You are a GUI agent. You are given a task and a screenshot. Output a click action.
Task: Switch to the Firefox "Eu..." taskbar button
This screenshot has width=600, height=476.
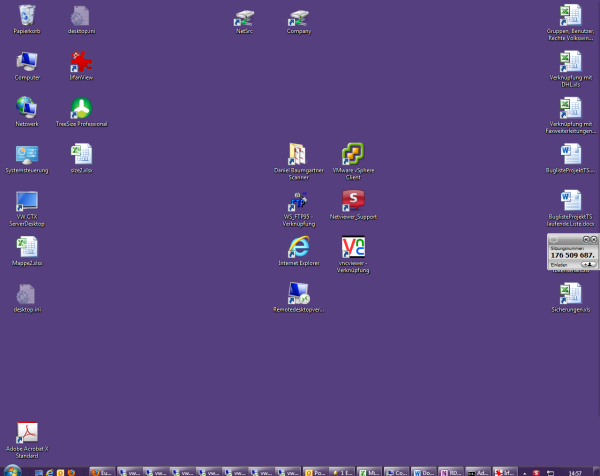coord(102,472)
